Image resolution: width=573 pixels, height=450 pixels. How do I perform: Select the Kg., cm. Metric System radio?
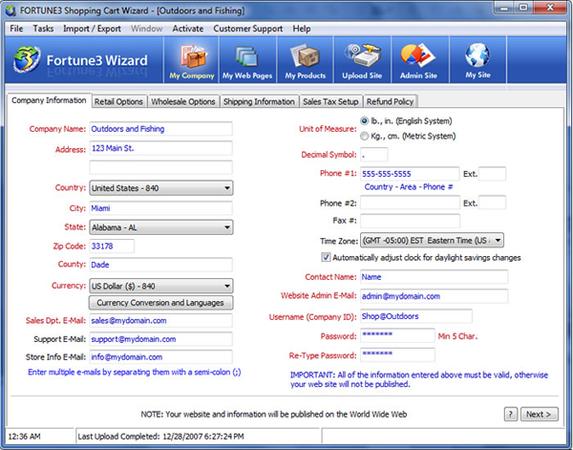364,136
